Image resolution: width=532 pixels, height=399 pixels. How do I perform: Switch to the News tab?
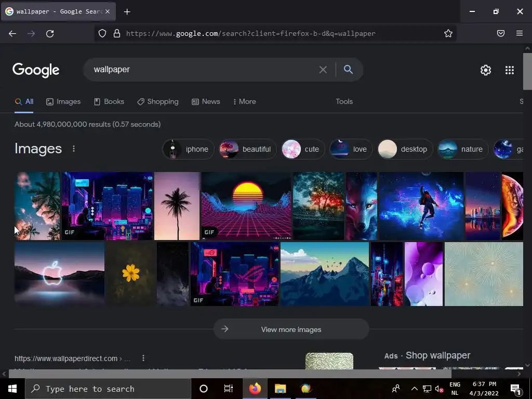[x=206, y=101]
